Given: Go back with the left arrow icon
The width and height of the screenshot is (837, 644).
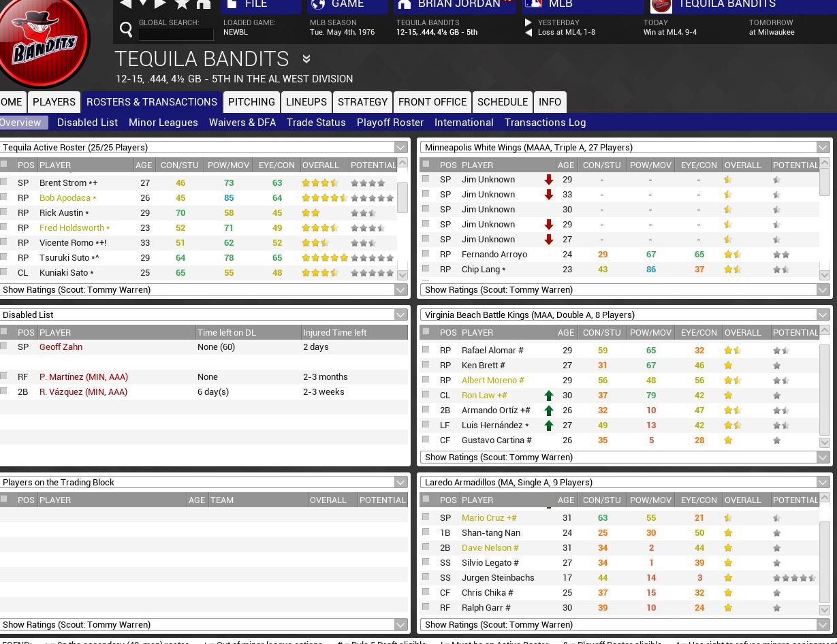Looking at the screenshot, I should pyautogui.click(x=125, y=3).
